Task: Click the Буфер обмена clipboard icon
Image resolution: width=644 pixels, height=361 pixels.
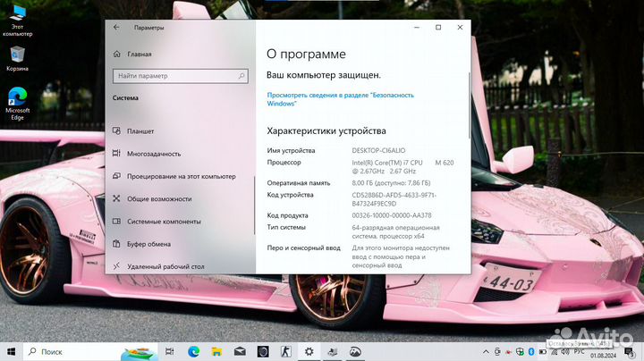Action: pos(116,244)
